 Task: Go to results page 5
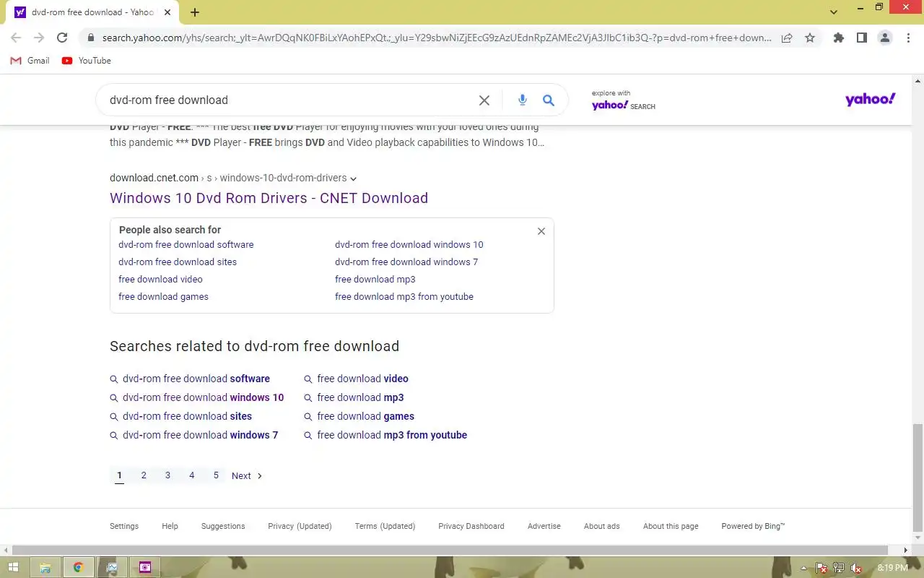[x=216, y=475]
